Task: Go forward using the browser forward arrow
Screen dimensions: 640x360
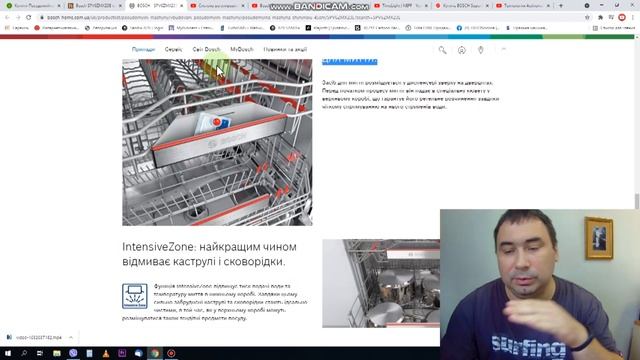Action: point(18,18)
